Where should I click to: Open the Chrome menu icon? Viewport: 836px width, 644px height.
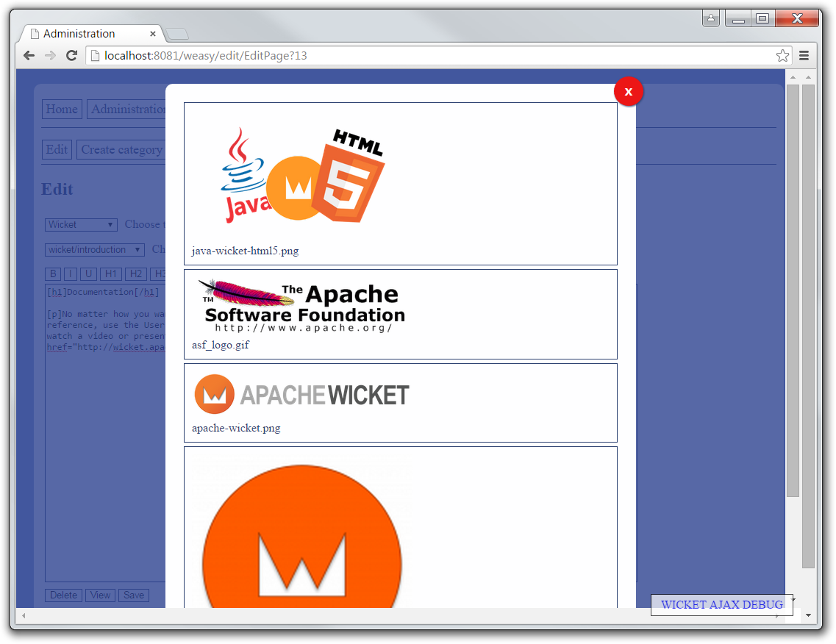[804, 55]
